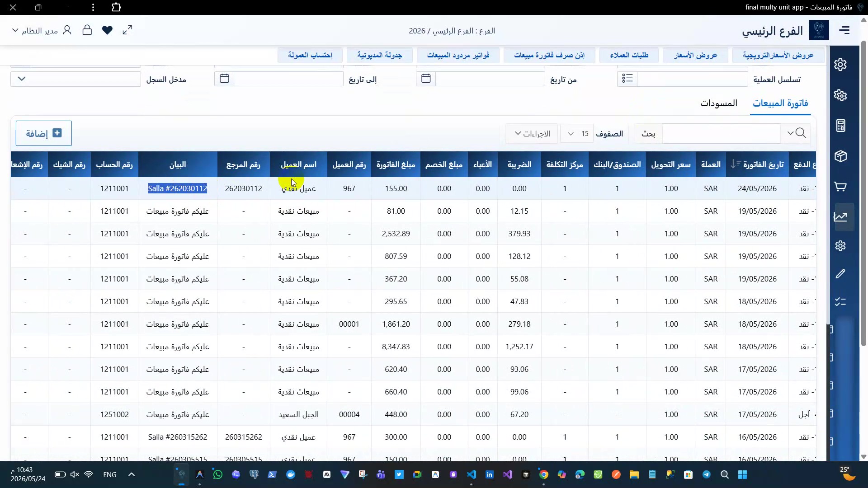Screen dimensions: 868x488
Task: Expand the مدير النظام user menu chevron
Action: [x=15, y=30]
